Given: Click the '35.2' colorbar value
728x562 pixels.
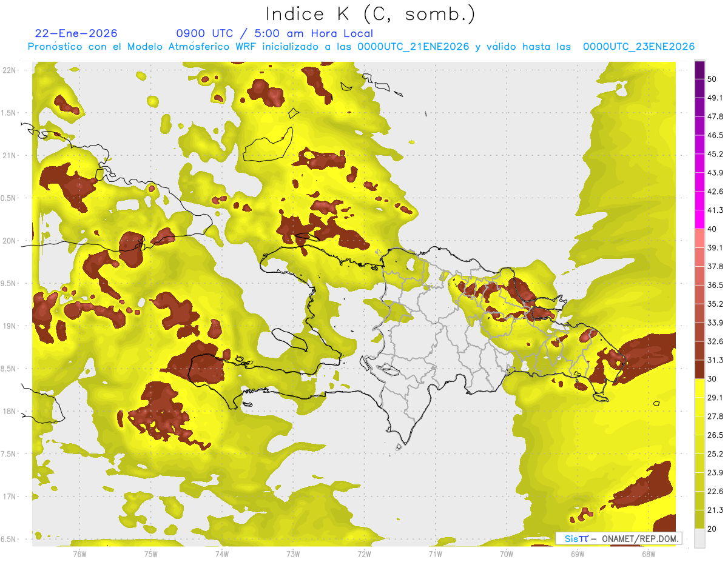Looking at the screenshot, I should point(715,304).
